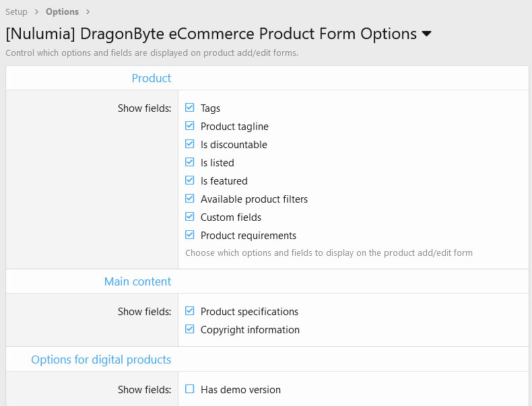Click the Is listed label text
The width and height of the screenshot is (532, 406).
tap(218, 162)
